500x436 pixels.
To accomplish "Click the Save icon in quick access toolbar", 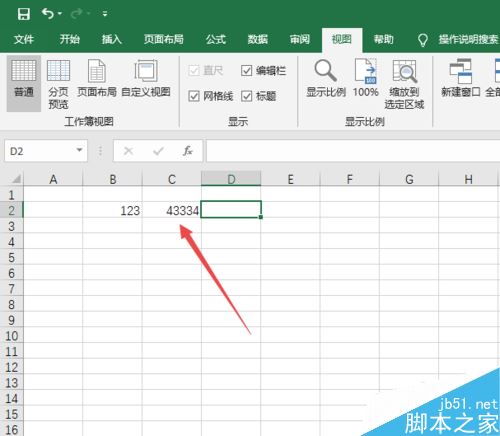I will [x=24, y=14].
